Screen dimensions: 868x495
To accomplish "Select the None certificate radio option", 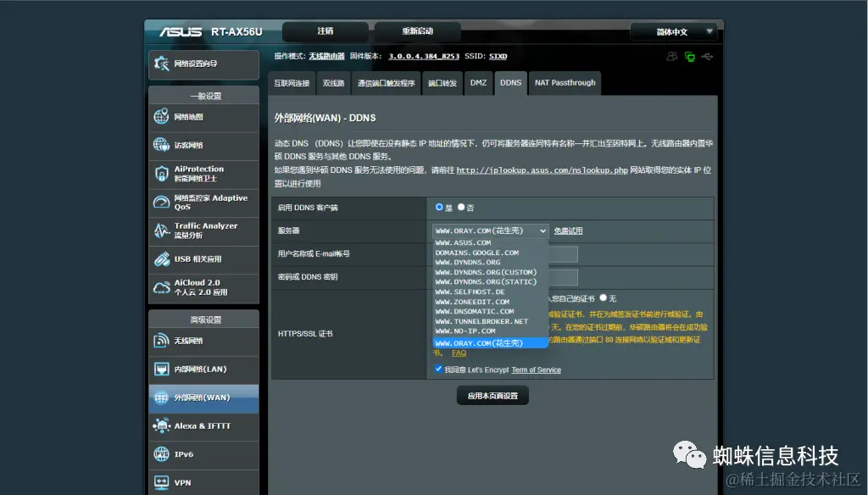I will coord(604,298).
